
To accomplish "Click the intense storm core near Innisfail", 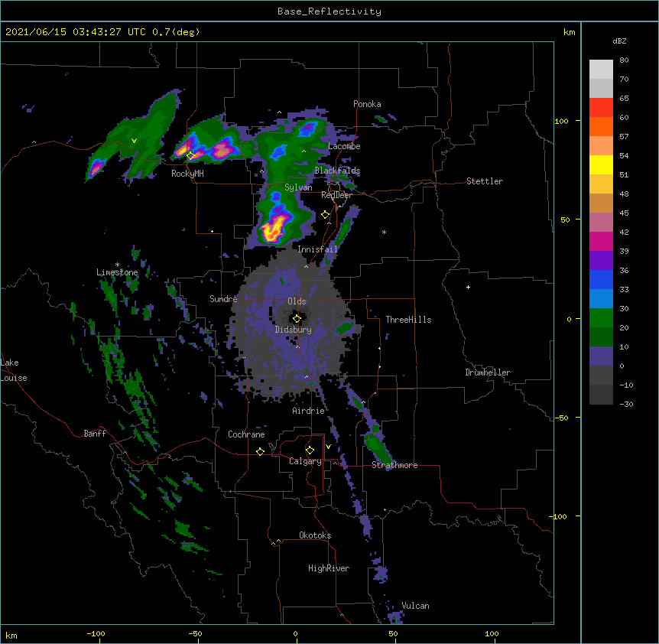I will click(273, 229).
